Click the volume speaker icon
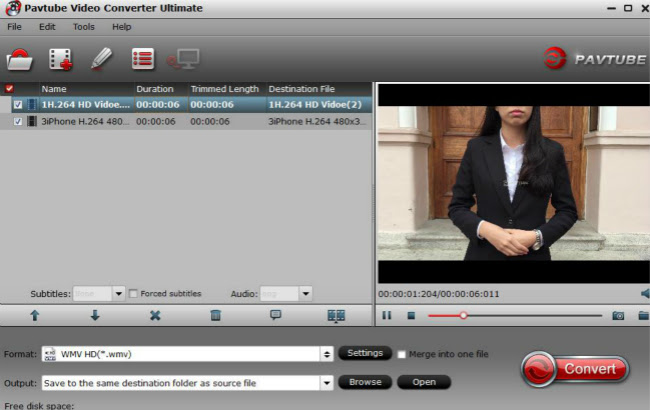The height and width of the screenshot is (410, 650). point(645,294)
